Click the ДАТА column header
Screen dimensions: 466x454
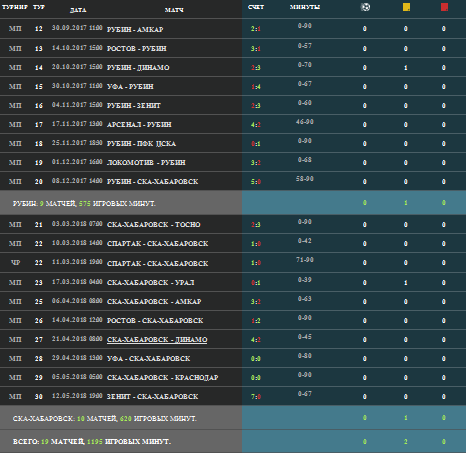coord(78,10)
